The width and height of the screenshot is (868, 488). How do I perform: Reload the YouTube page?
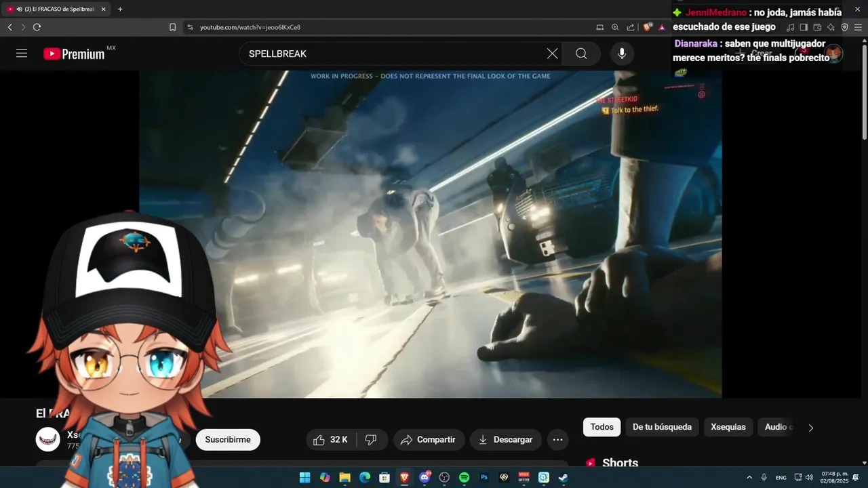pyautogui.click(x=37, y=27)
